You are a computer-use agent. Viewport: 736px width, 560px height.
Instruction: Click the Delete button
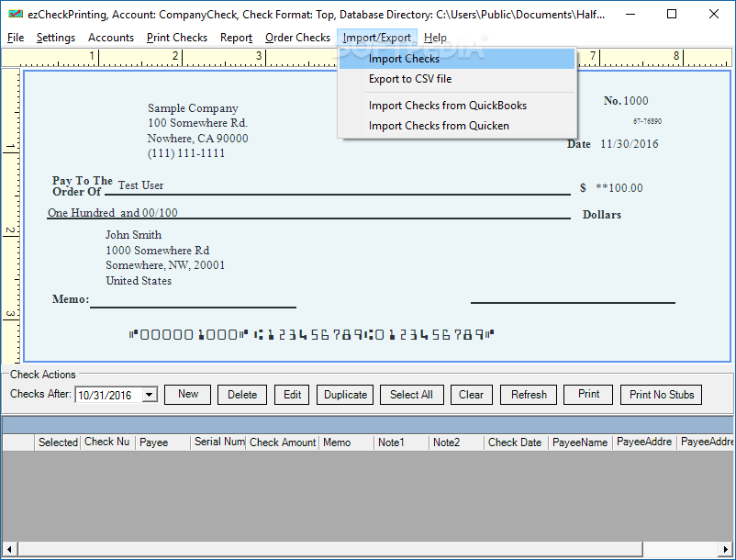(x=242, y=395)
